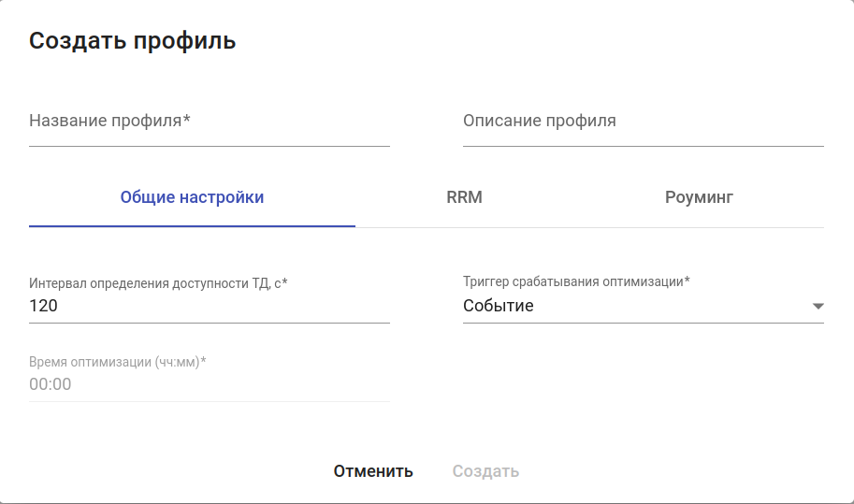Click the interval field containing 120
Viewport: 854px width, 504px height.
[209, 306]
